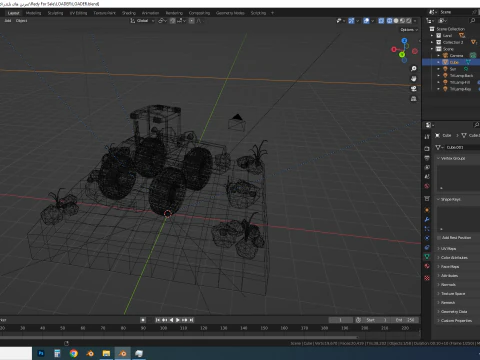Switch to the Modeling workspace tab
Viewport: 480px width, 360px height.
pos(33,13)
